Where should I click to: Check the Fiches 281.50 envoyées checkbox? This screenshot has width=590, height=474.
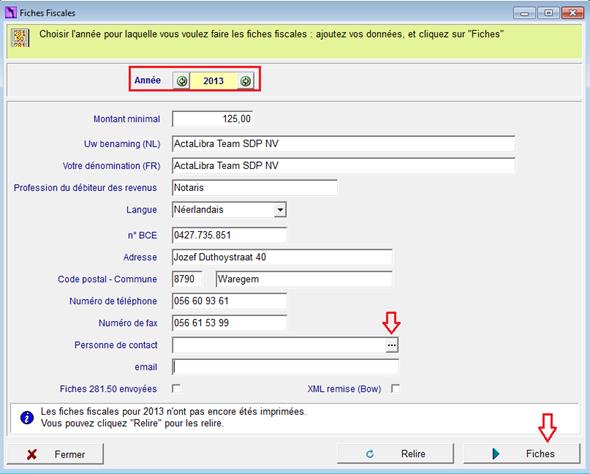176,388
